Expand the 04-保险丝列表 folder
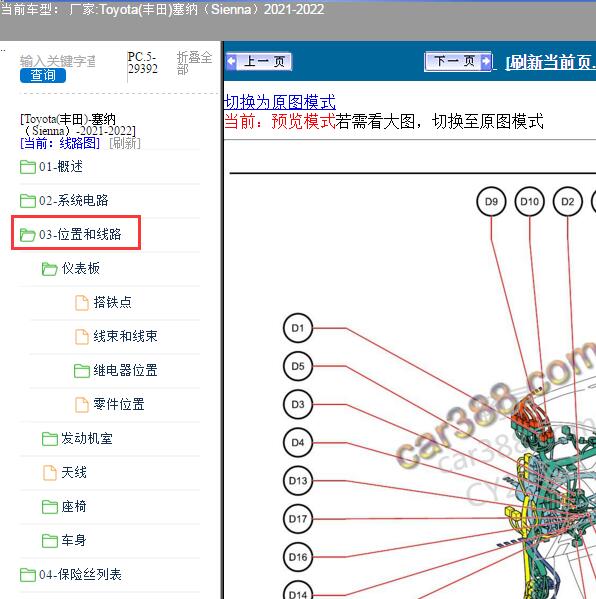The width and height of the screenshot is (596, 599). coord(80,574)
